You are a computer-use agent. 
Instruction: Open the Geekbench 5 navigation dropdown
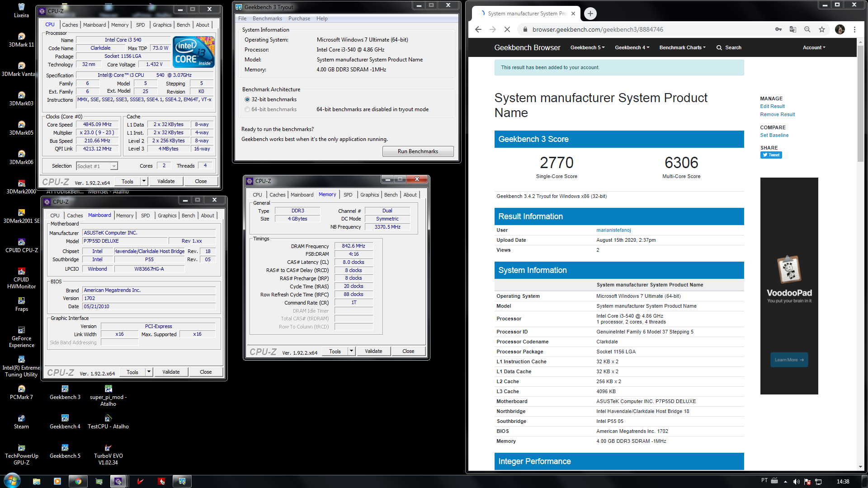(x=587, y=47)
